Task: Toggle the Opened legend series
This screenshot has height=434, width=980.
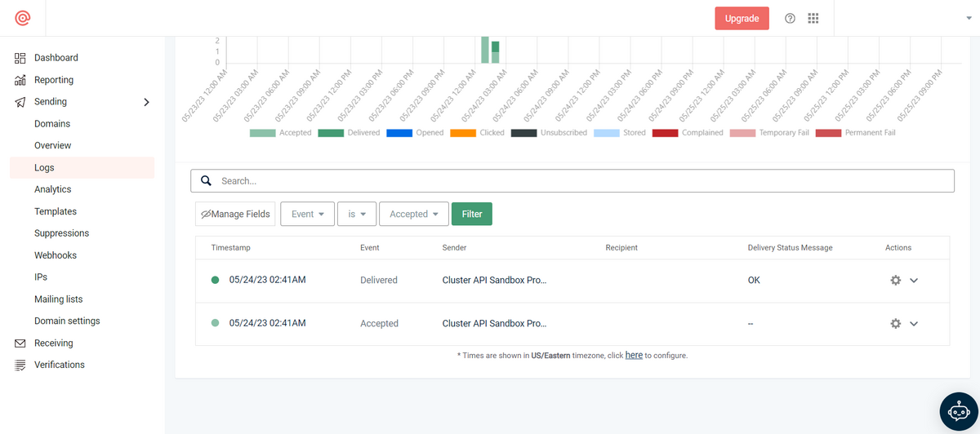Action: click(415, 132)
